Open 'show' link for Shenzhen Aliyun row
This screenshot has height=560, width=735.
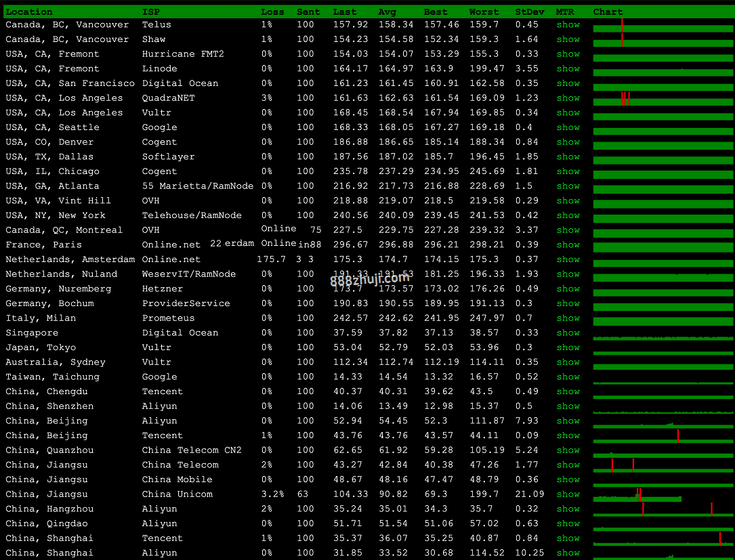click(568, 406)
